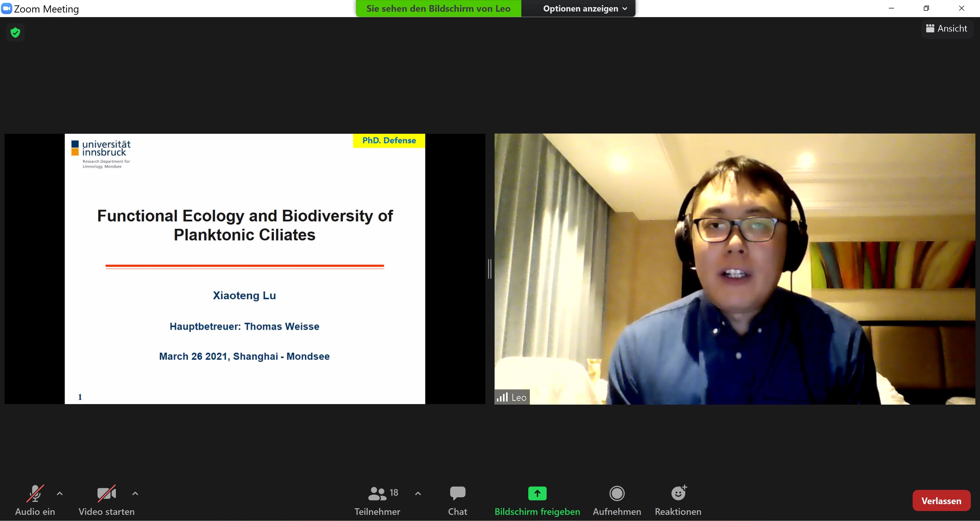Open the Chat panel

pyautogui.click(x=457, y=500)
